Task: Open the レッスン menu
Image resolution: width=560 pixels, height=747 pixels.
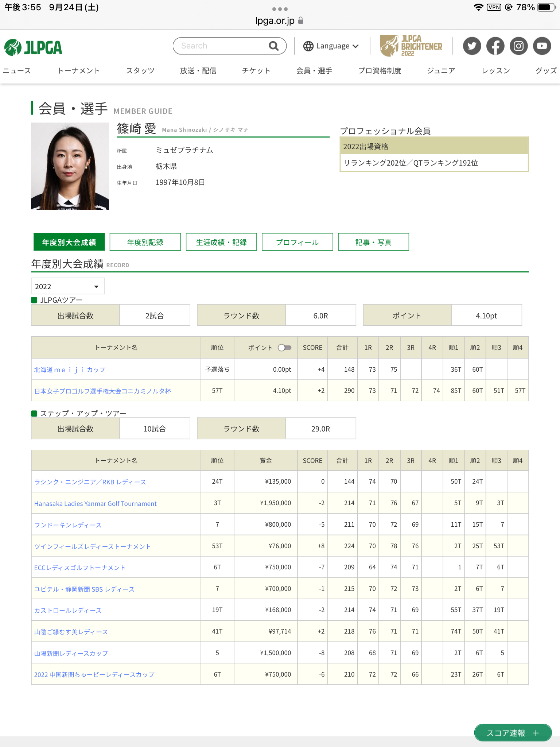Action: (496, 71)
